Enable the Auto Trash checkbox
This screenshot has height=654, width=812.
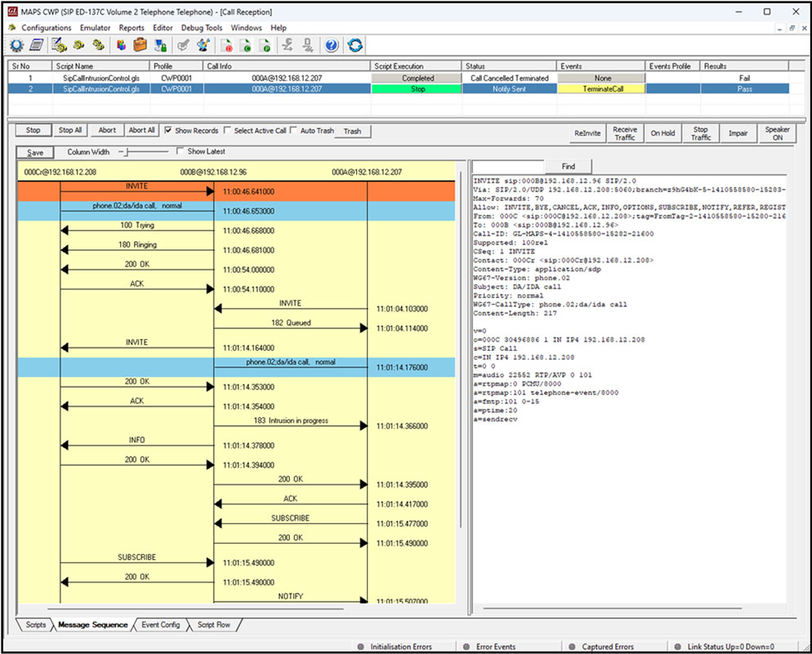(293, 130)
